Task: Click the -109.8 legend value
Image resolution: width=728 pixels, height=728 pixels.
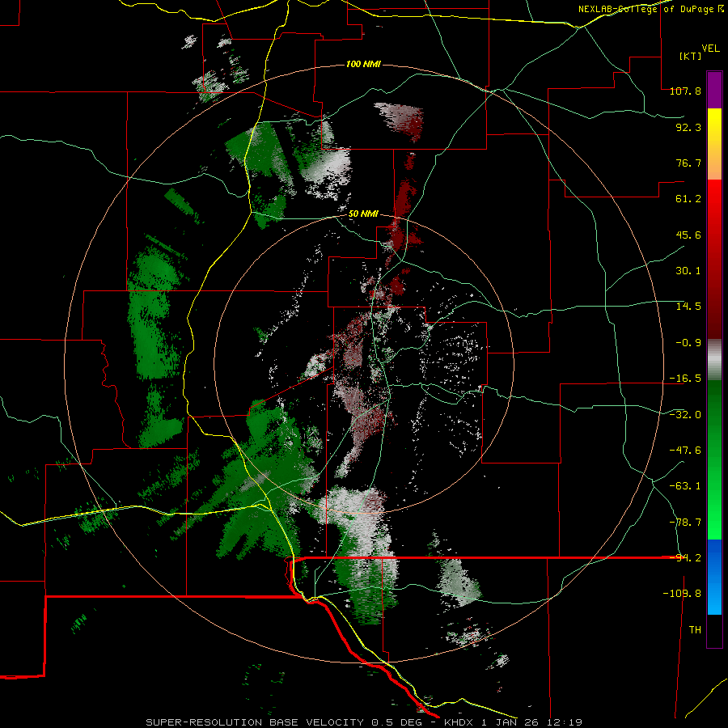Action: tap(682, 594)
